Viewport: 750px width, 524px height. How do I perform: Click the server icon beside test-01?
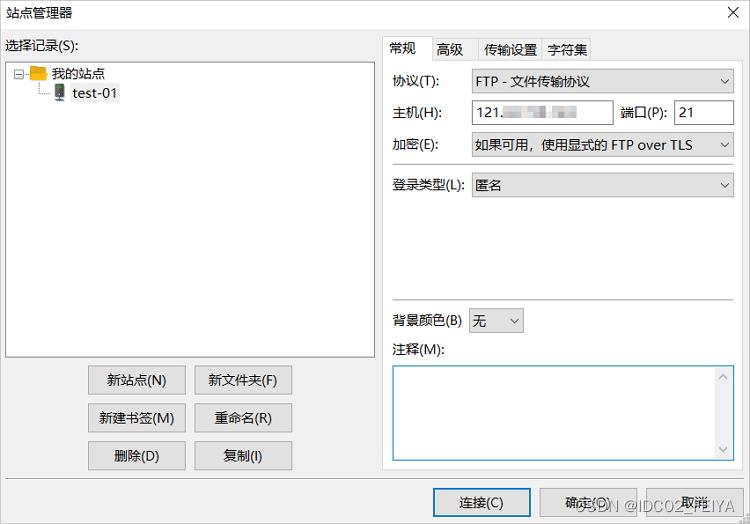click(x=59, y=92)
